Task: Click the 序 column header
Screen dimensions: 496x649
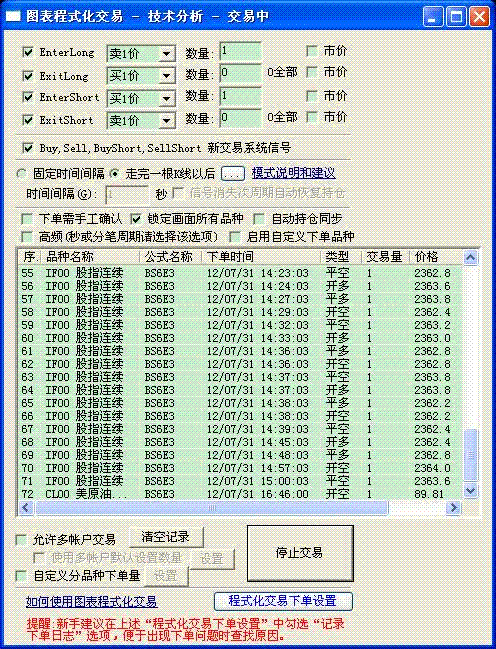Action: (x=29, y=257)
